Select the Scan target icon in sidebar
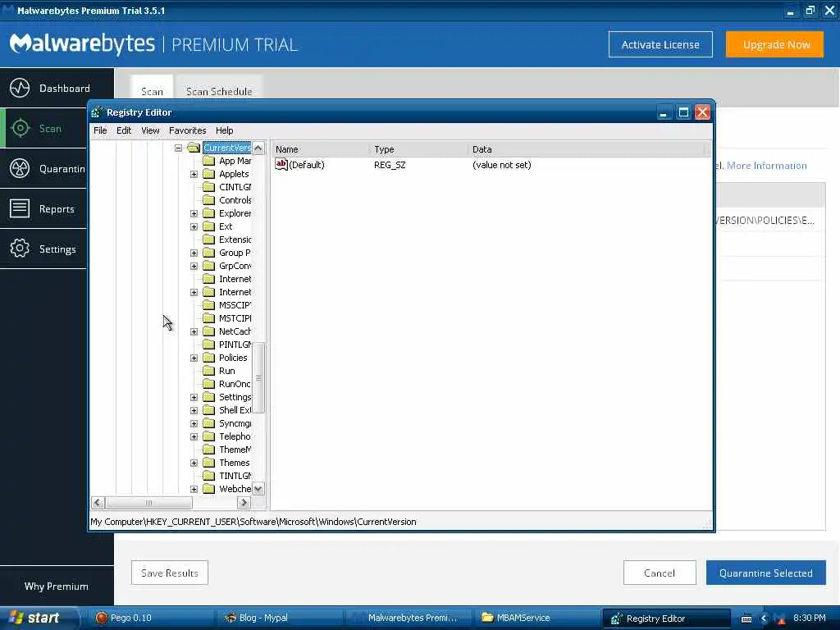Image resolution: width=840 pixels, height=630 pixels. [21, 128]
